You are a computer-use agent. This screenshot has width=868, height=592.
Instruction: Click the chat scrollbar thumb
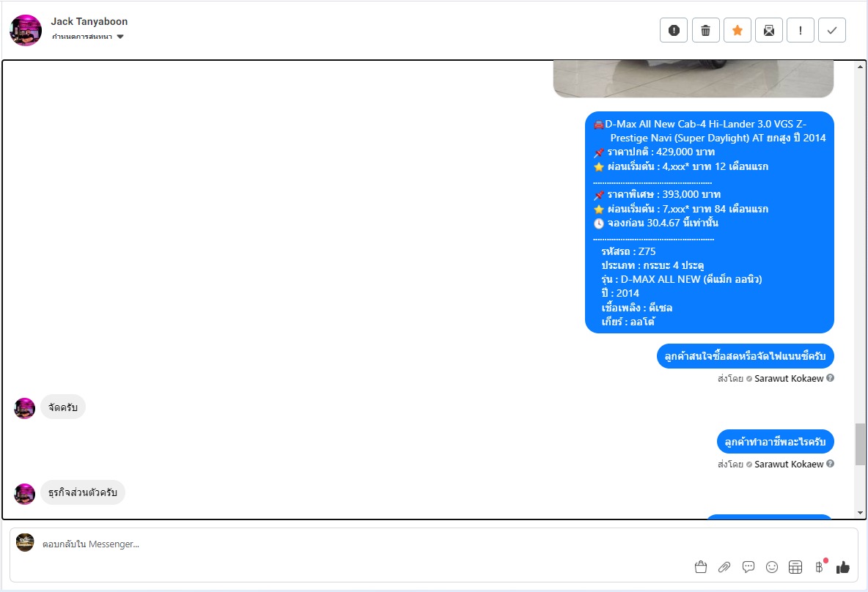[x=860, y=444]
